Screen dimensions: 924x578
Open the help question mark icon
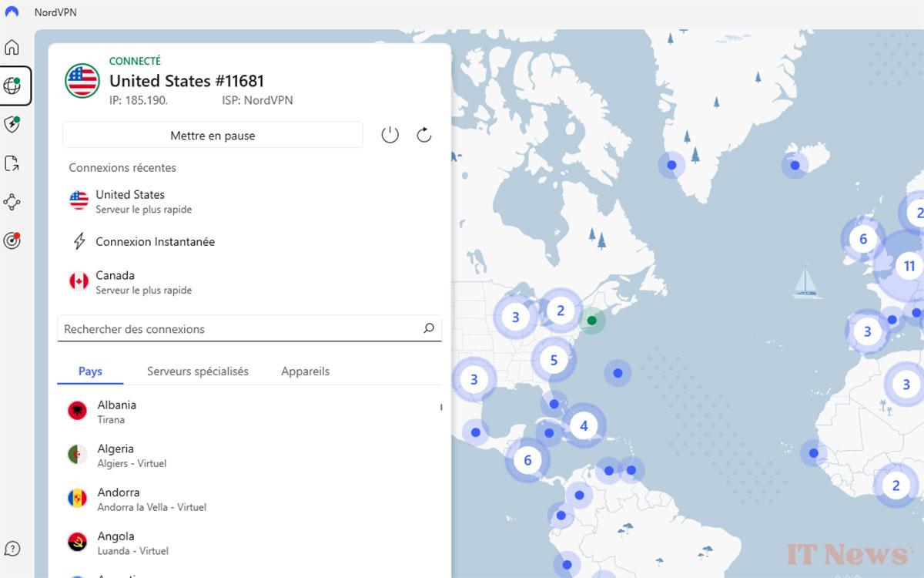pyautogui.click(x=12, y=549)
